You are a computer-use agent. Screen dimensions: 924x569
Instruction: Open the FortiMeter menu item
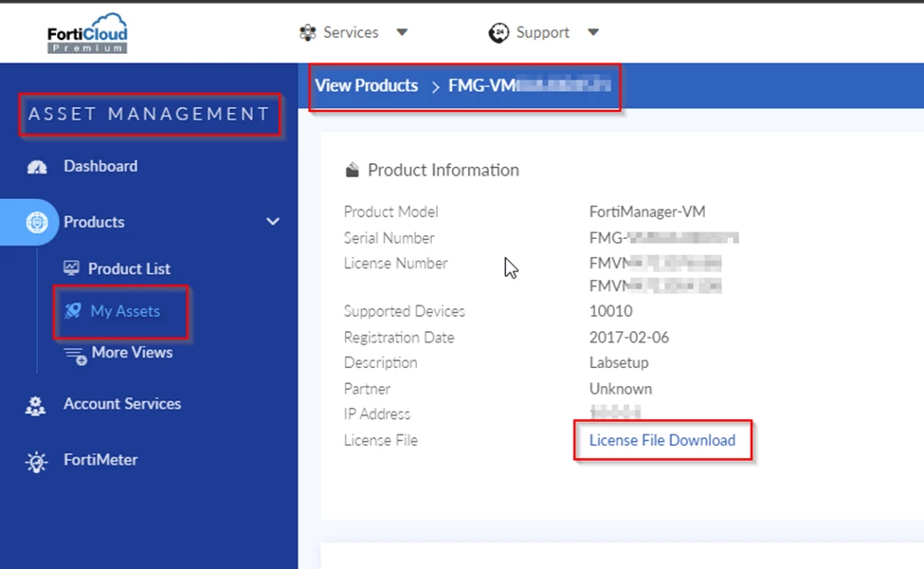point(100,460)
